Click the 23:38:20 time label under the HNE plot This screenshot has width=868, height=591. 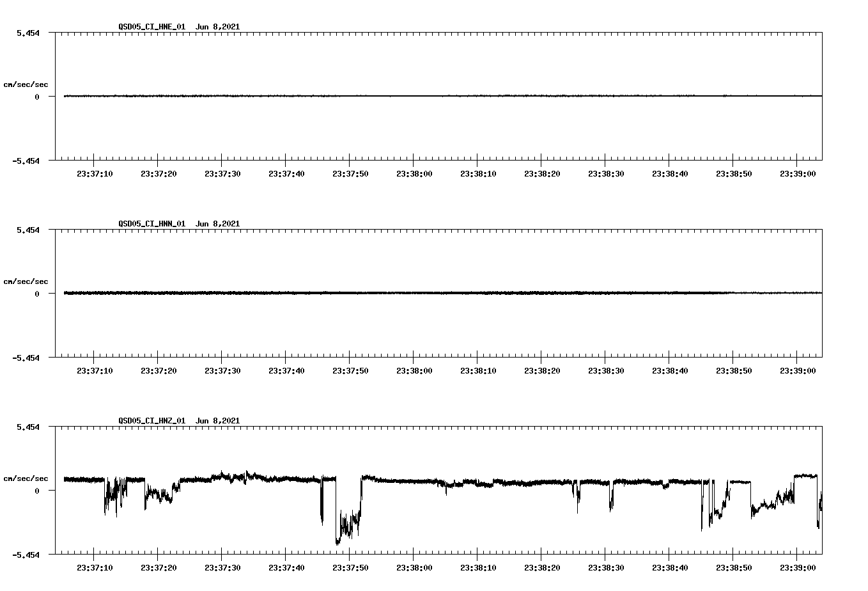[542, 173]
